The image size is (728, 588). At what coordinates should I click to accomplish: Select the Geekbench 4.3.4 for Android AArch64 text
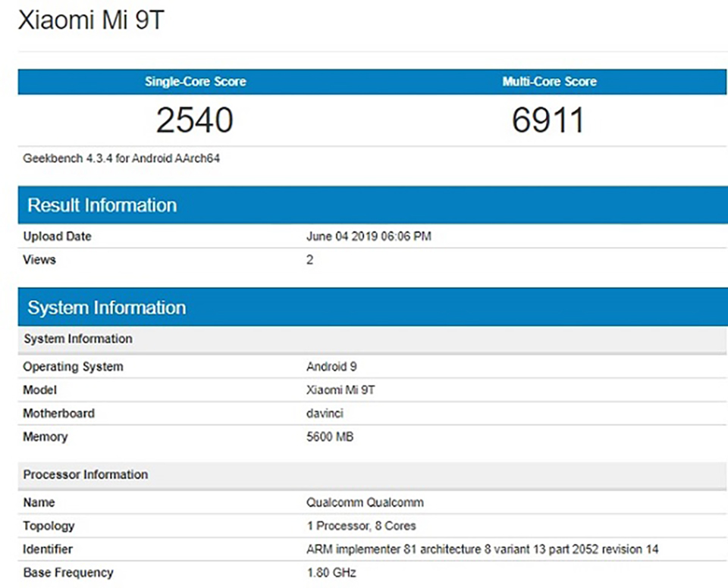tap(121, 158)
